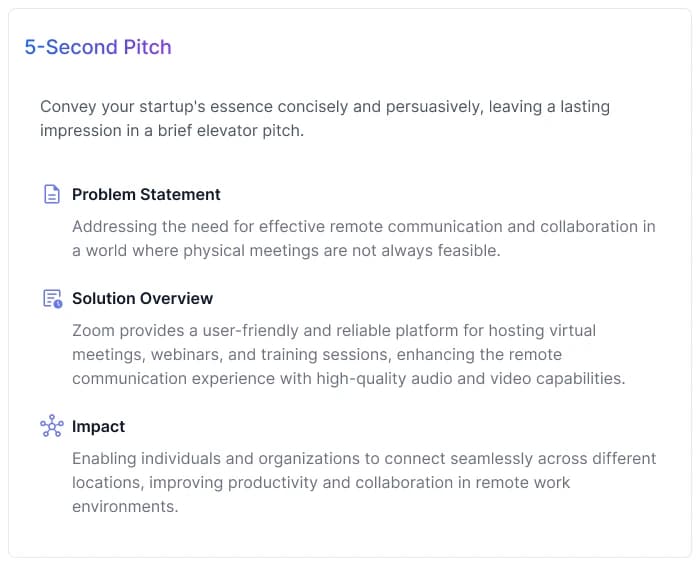Viewport: 700px width, 566px height.
Task: Click 'Enabling individuals and organizations' line
Action: click(x=364, y=458)
